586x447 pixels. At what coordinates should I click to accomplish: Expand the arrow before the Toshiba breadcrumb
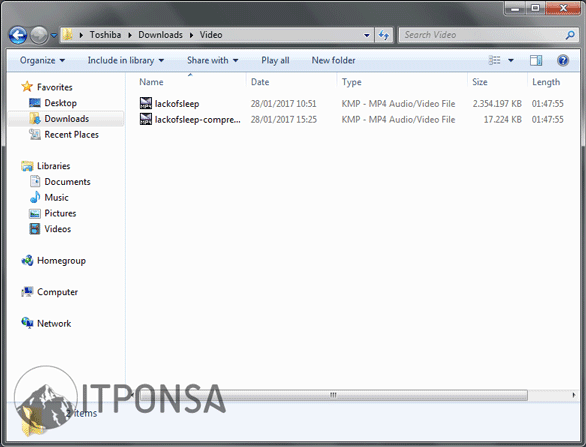pyautogui.click(x=81, y=35)
